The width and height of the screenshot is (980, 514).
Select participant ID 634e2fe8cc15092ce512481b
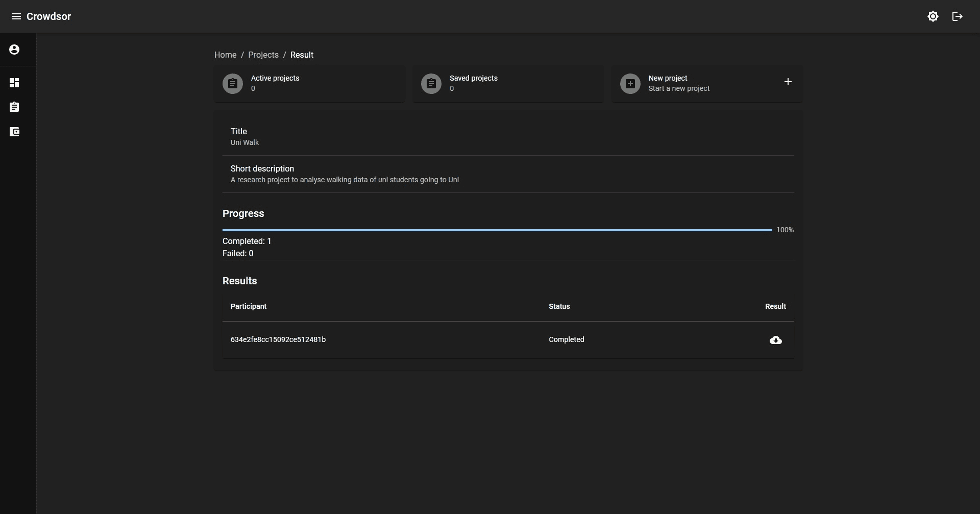(x=278, y=339)
